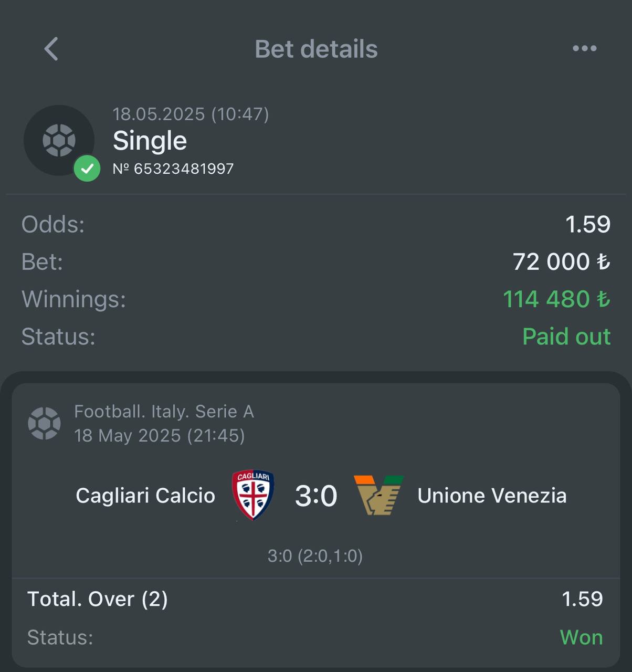This screenshot has height=672, width=632.
Task: Tap the 3:0 match score
Action: (316, 496)
